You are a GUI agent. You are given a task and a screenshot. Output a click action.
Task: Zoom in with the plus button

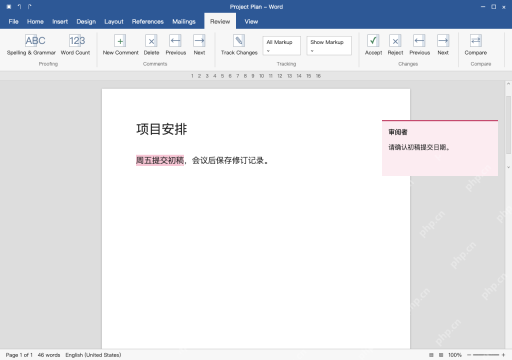pyautogui.click(x=503, y=355)
